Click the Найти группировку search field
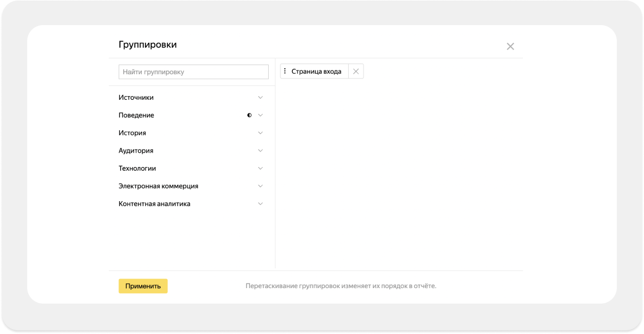This screenshot has width=644, height=334. tap(194, 72)
